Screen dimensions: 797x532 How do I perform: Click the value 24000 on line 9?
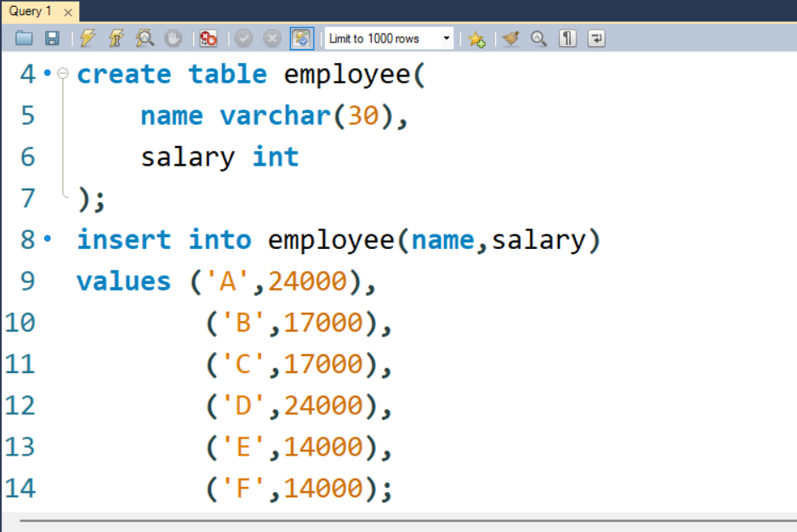pyautogui.click(x=308, y=281)
